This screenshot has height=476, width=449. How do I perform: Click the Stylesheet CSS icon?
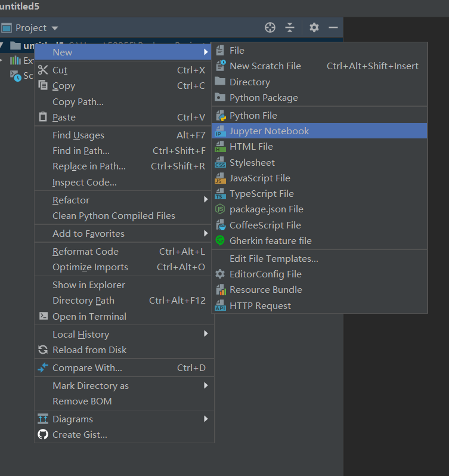[x=220, y=162]
